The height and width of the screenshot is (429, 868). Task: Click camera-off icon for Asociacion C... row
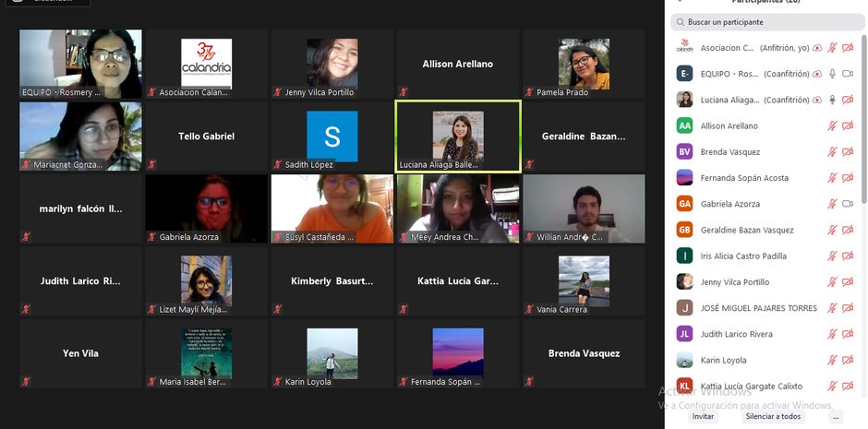coord(848,48)
